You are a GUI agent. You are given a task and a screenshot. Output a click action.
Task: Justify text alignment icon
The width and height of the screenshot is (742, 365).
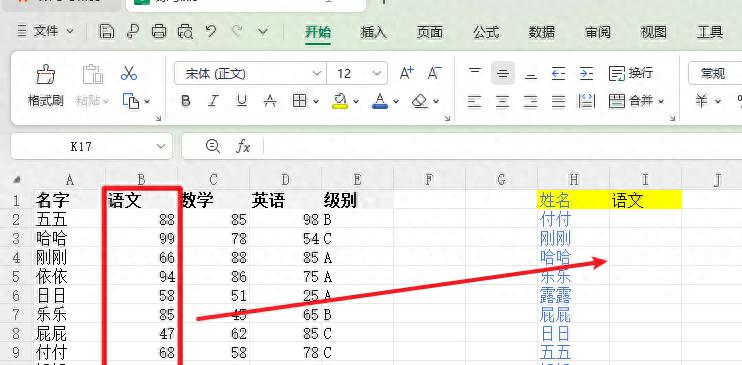coord(559,101)
